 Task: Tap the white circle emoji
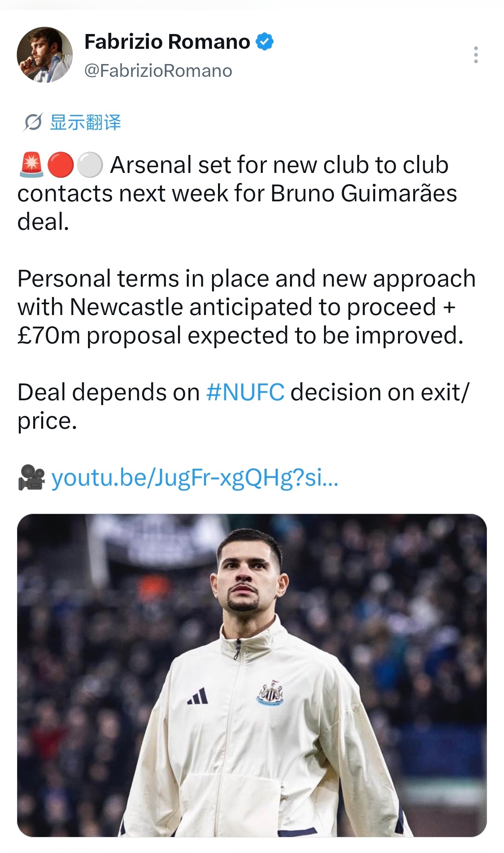[90, 165]
